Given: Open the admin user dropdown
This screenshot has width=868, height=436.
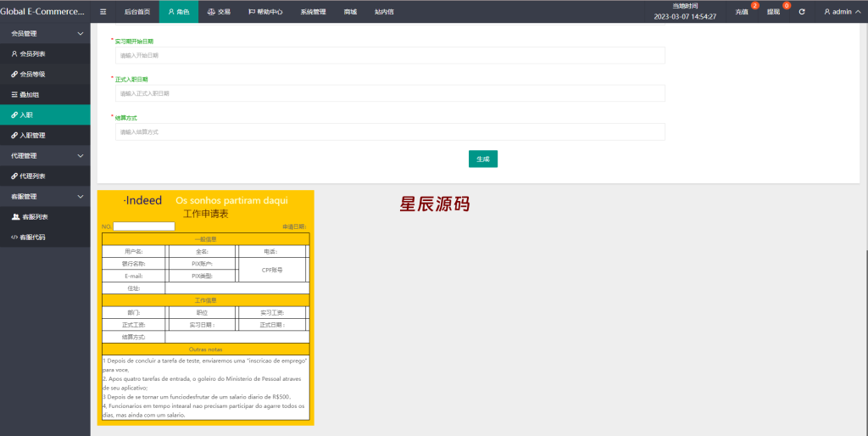Looking at the screenshot, I should click(842, 12).
